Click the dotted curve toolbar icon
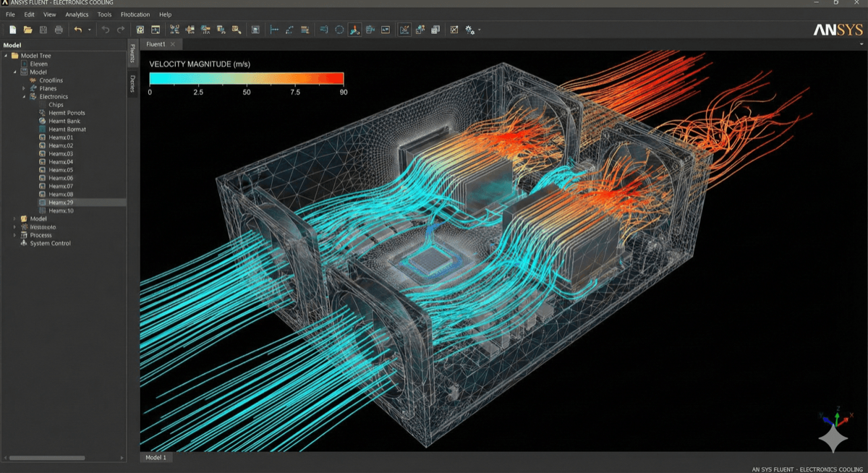Viewport: 868px width, 473px height. pos(289,30)
